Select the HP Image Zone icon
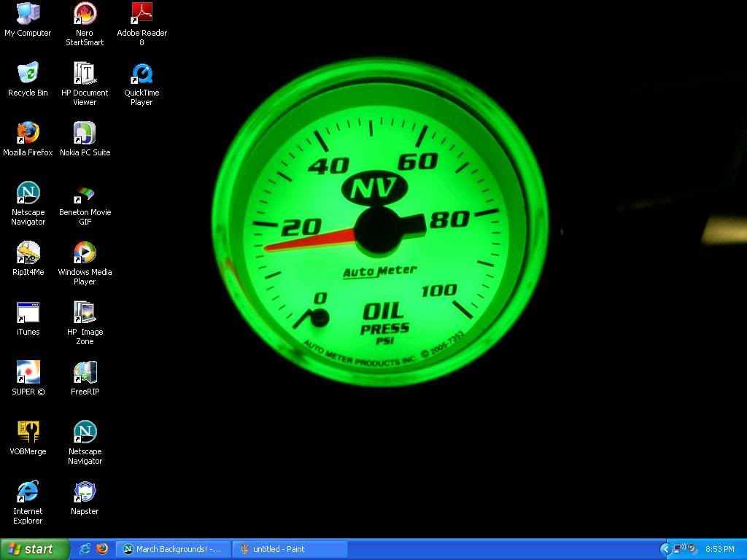Viewport: 747px width, 560px height. (85, 324)
